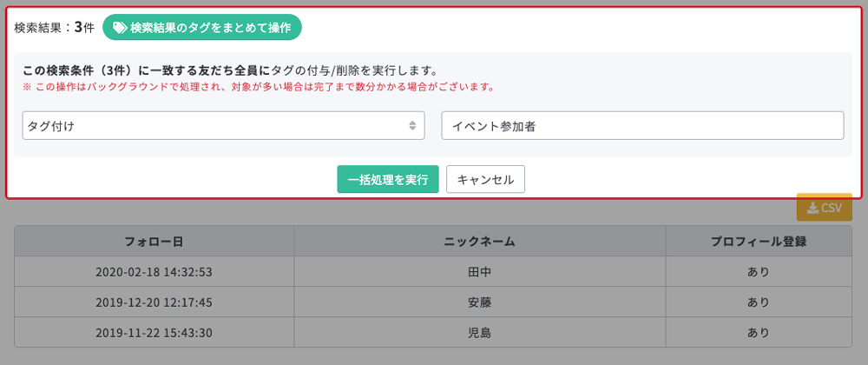The image size is (868, 365).
Task: Select the フォロー日 column header
Action: [154, 241]
